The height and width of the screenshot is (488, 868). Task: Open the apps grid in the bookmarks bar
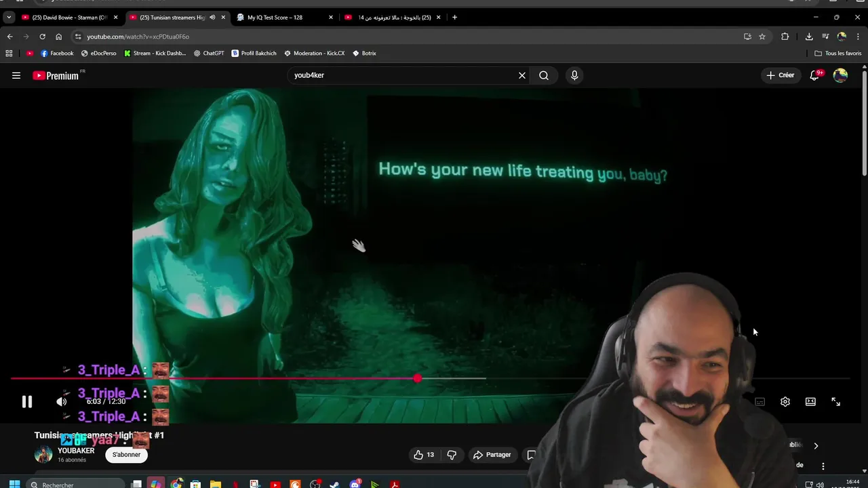point(9,53)
